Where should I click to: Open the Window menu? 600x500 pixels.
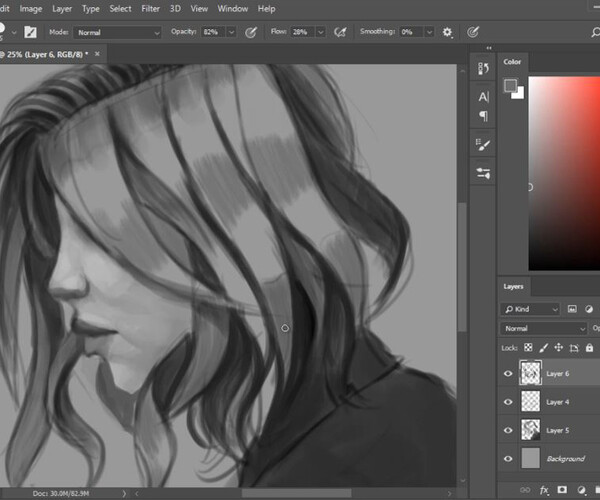point(233,9)
